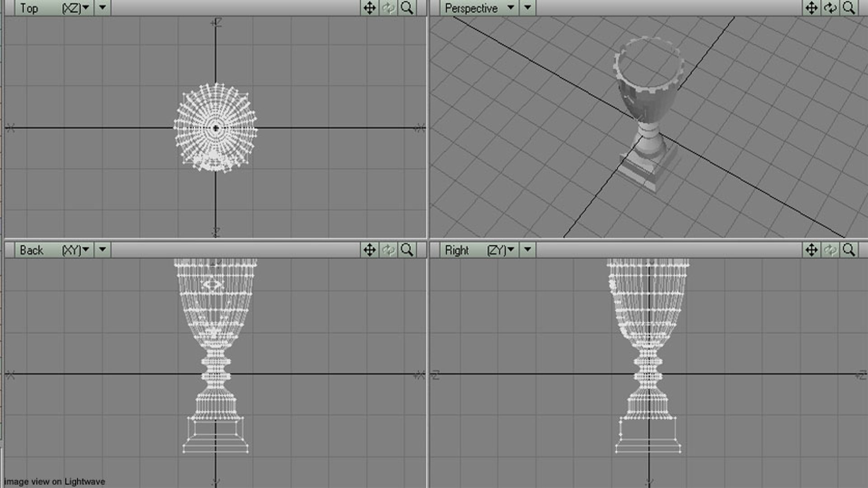Click the zoom magnifier icon in Right viewport
868x488 pixels.
[x=849, y=250]
